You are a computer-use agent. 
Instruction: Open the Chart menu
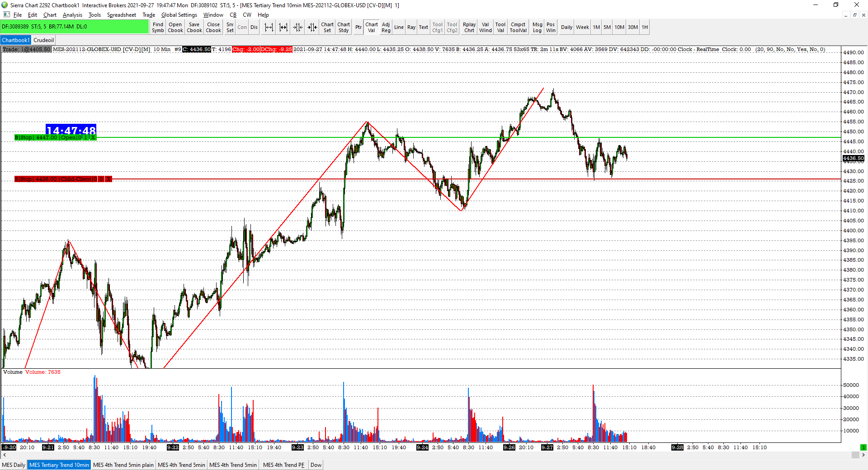(x=50, y=15)
